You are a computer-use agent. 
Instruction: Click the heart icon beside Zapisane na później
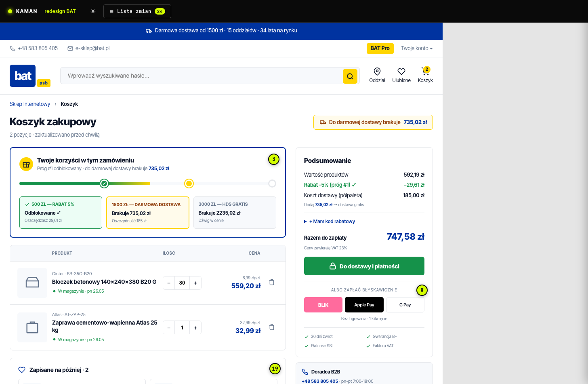click(22, 370)
